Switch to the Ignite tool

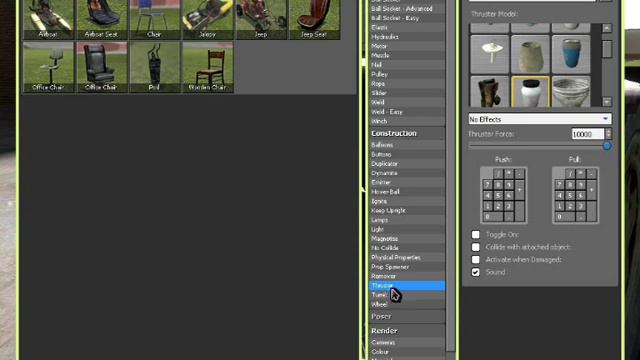pos(407,201)
